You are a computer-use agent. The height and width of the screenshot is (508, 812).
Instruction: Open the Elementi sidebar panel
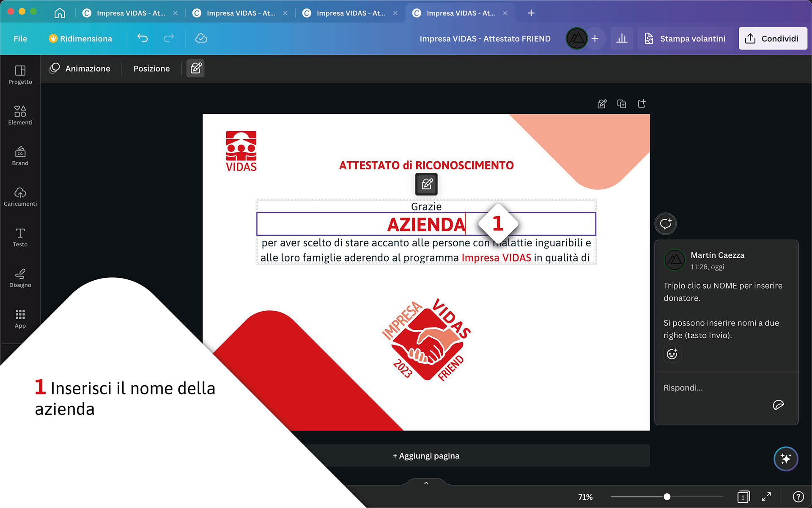coord(20,115)
